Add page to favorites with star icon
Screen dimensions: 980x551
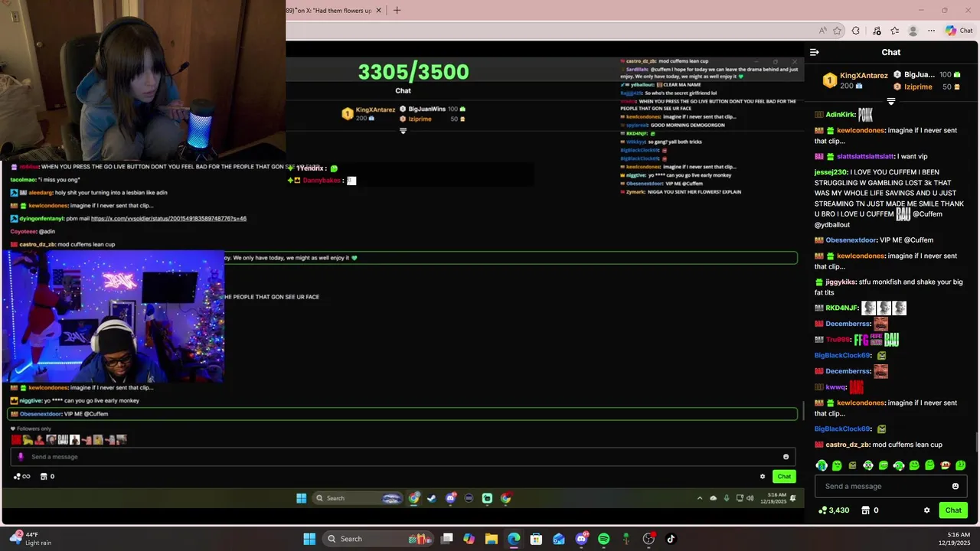(838, 31)
